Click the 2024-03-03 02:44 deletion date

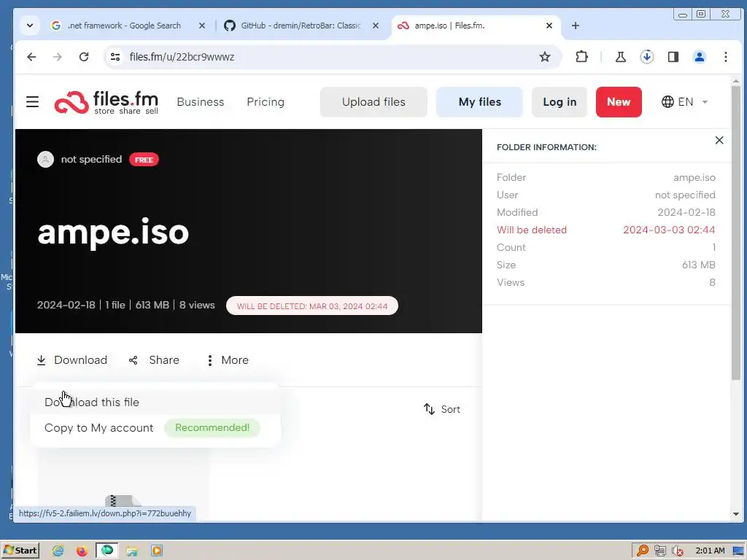point(669,230)
